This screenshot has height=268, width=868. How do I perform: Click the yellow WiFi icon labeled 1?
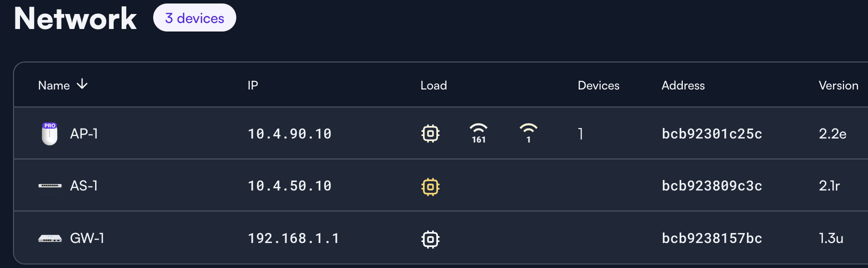point(529,133)
